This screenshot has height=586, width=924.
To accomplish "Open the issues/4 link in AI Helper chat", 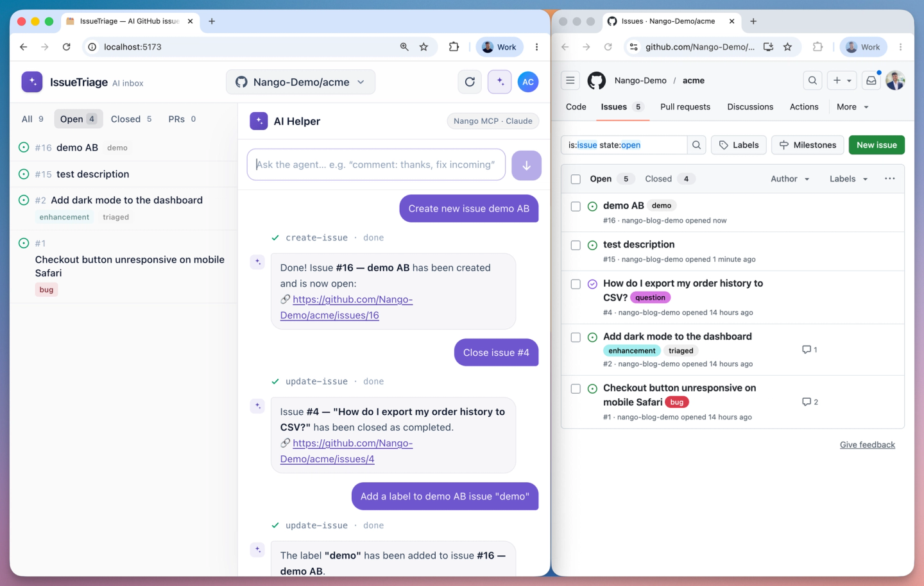I will [346, 451].
